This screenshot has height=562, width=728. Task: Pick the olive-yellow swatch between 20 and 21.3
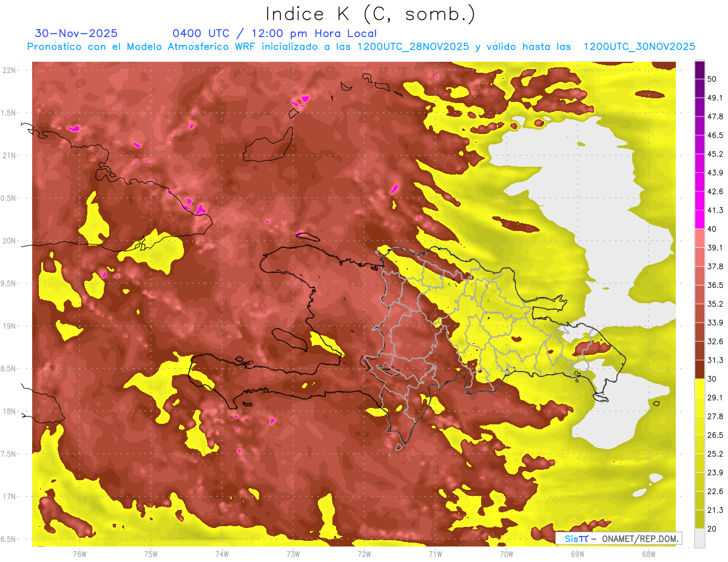click(699, 520)
